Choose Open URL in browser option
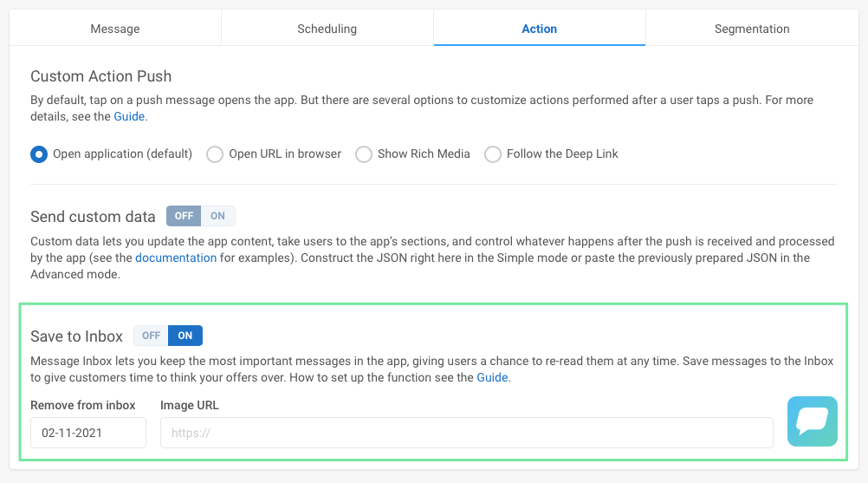Image resolution: width=868 pixels, height=483 pixels. [x=215, y=154]
